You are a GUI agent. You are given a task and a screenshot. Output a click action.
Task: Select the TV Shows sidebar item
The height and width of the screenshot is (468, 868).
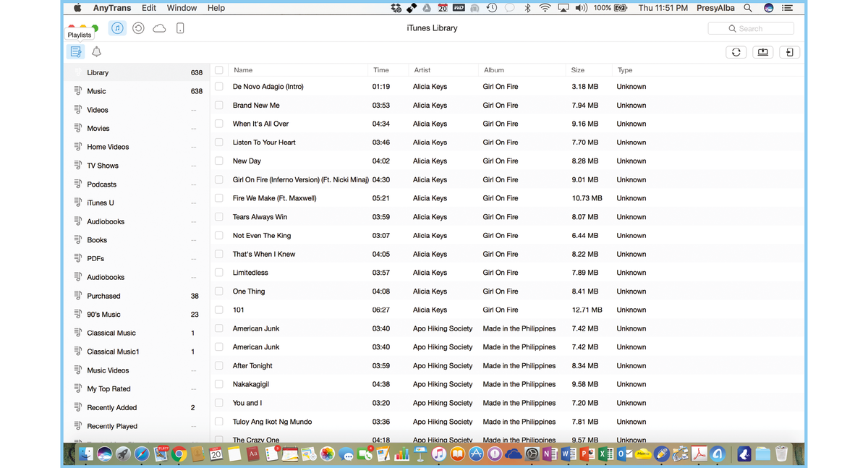[x=137, y=166]
